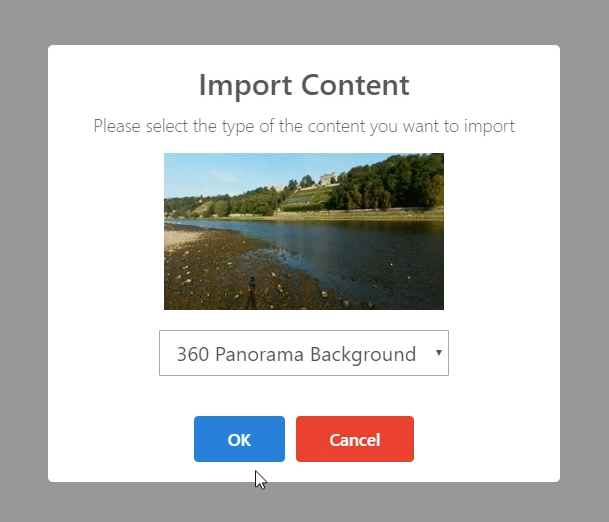Select the river panorama preview image
Screen dimensions: 609x522
click(x=303, y=231)
